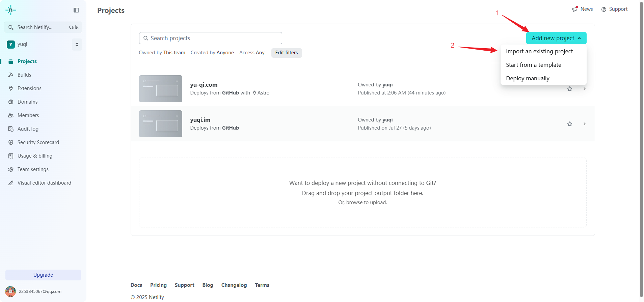Open yuqi.im project via chevron arrow
The height and width of the screenshot is (302, 644).
click(x=585, y=124)
